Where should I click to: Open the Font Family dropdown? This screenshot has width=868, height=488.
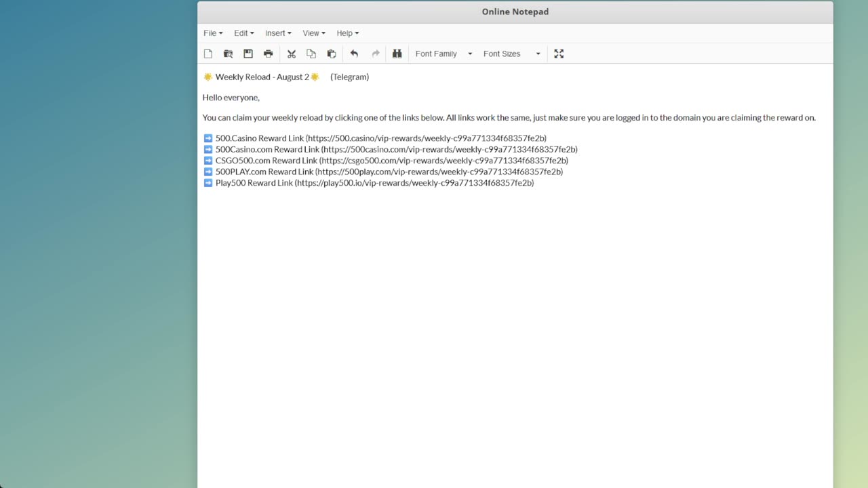coord(443,54)
